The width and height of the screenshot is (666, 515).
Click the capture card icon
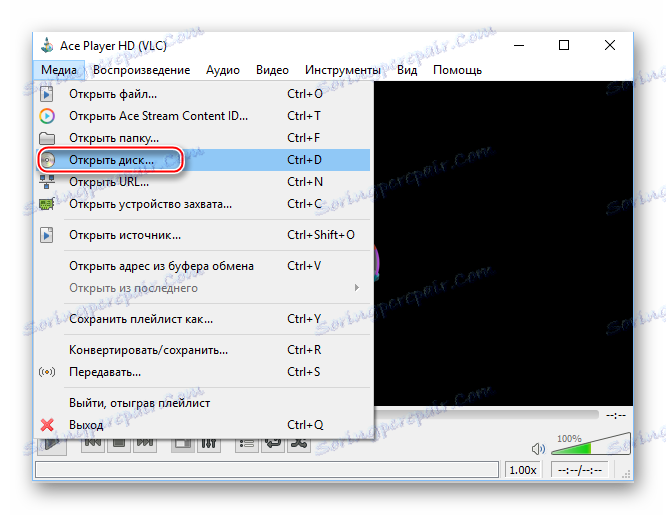pyautogui.click(x=47, y=204)
